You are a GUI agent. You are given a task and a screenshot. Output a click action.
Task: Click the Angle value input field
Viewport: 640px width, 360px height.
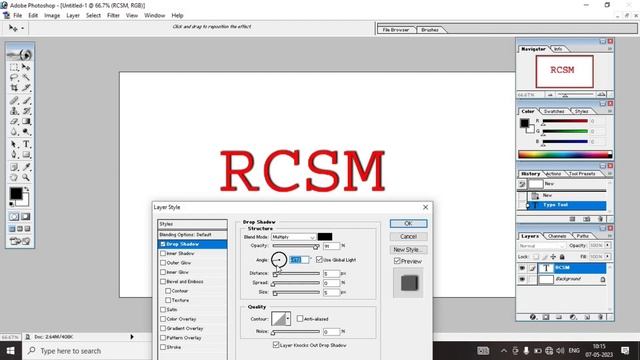[x=299, y=260]
